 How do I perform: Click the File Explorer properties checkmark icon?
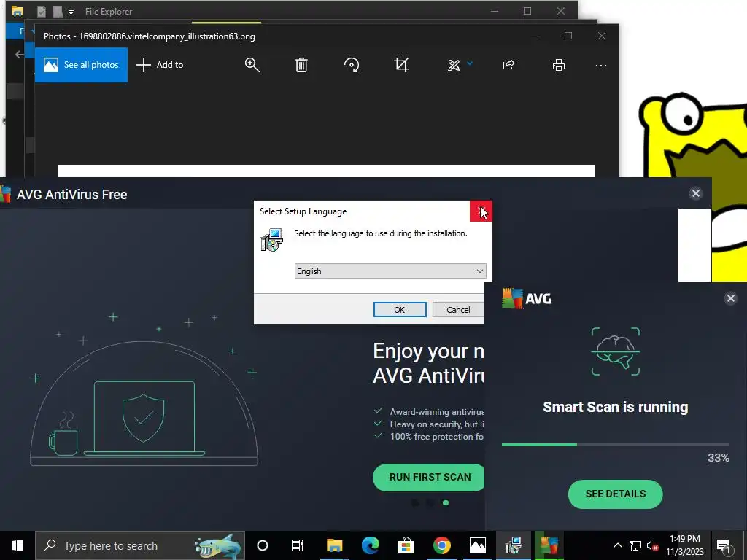(x=42, y=12)
